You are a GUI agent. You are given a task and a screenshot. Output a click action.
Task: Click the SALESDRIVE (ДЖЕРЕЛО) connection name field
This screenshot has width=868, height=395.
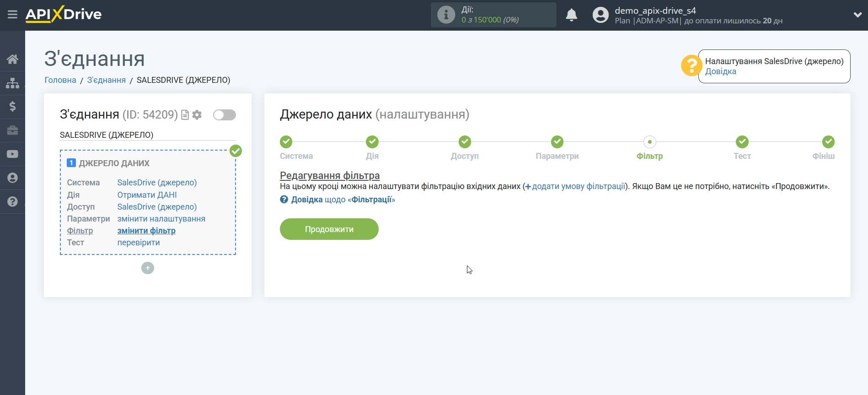[x=148, y=135]
